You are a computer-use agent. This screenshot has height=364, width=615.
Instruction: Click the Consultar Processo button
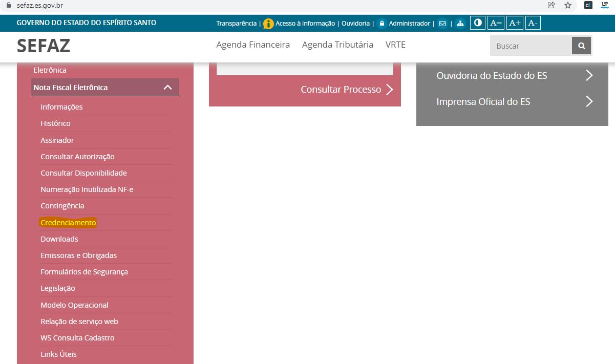(347, 90)
